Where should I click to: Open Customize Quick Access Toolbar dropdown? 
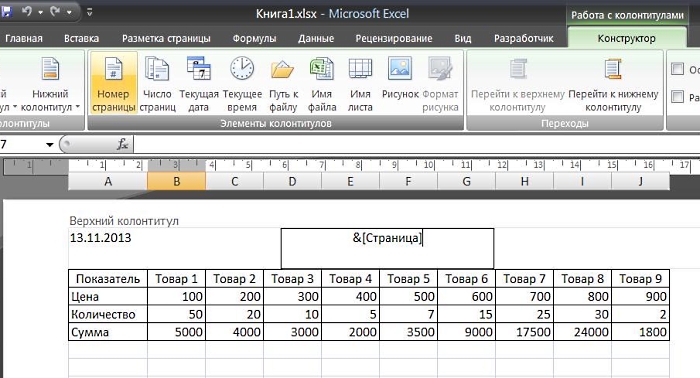coord(89,12)
